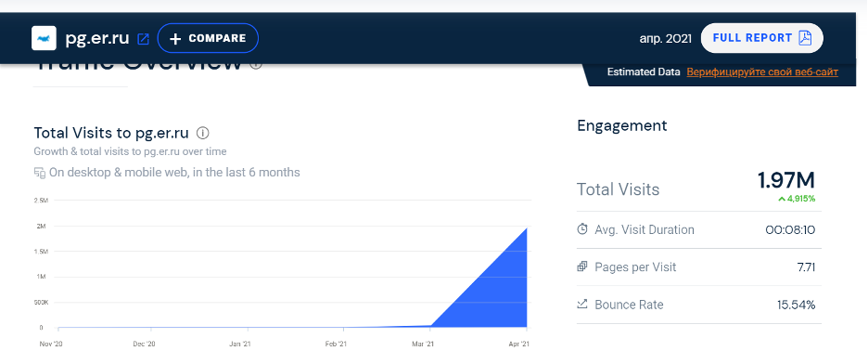The width and height of the screenshot is (868, 364).
Task: Open pg.er.ru via external link icon
Action: (x=144, y=39)
